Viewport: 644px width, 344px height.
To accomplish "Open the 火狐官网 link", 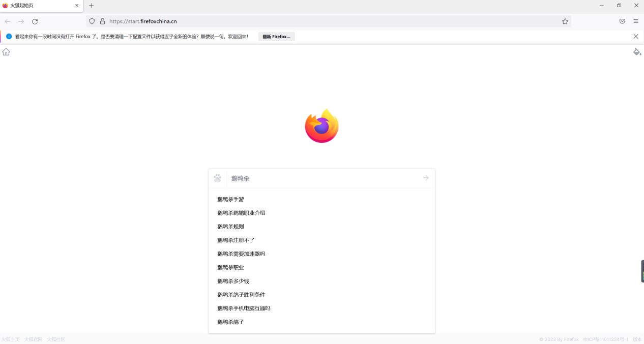I will click(x=33, y=339).
